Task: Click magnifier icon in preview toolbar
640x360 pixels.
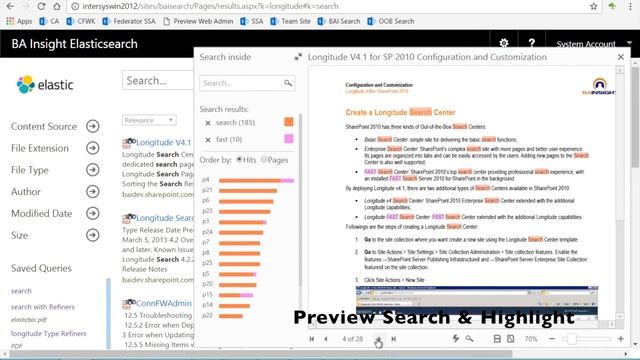Action: (469, 338)
